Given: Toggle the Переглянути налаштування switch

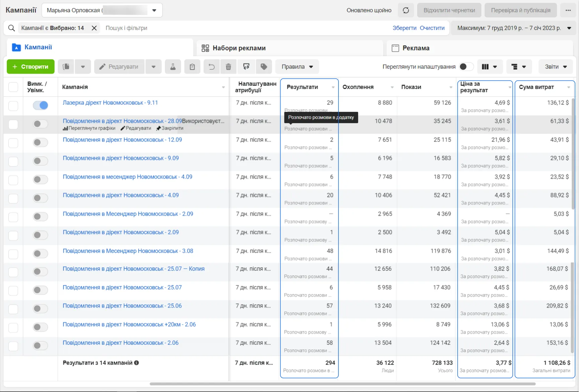Looking at the screenshot, I should (466, 67).
